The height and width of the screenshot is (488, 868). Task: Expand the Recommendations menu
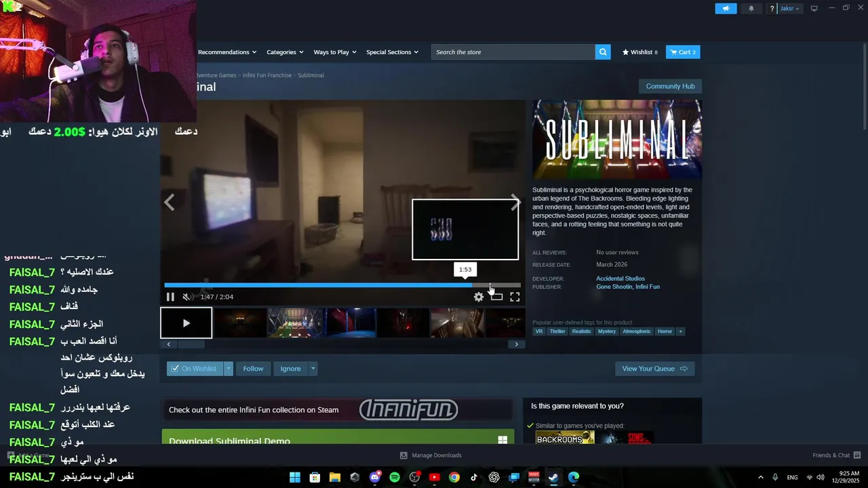click(227, 52)
